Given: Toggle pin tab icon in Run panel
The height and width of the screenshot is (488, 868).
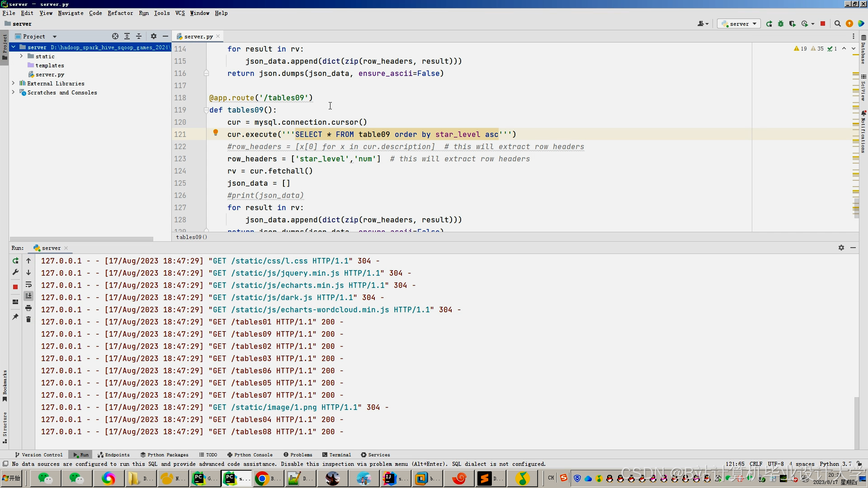Looking at the screenshot, I should [15, 317].
